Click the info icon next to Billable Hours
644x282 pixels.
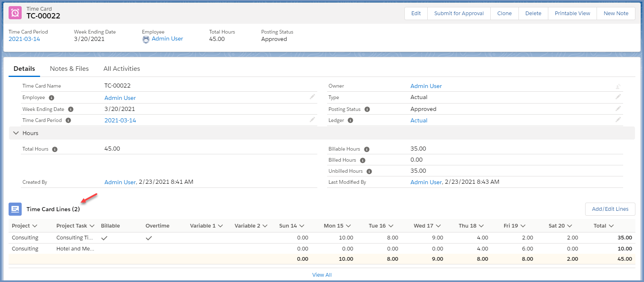[x=367, y=149]
